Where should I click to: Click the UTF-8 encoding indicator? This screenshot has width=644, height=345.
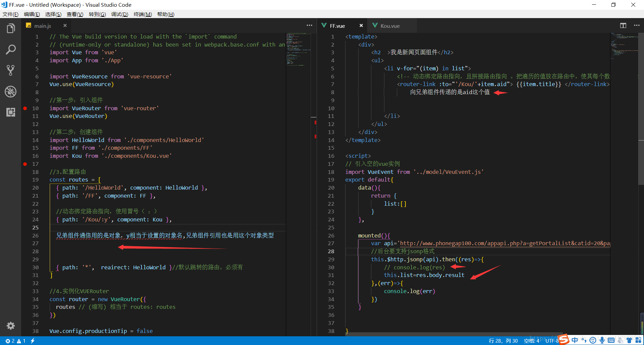[x=552, y=341]
